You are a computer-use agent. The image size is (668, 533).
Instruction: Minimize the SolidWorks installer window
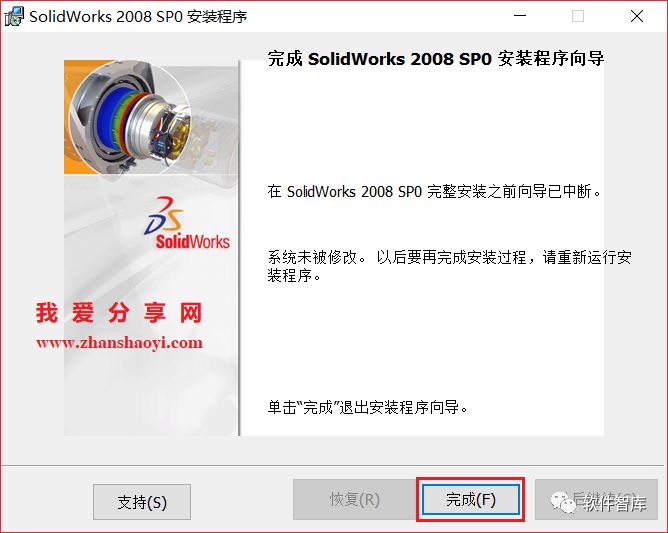520,16
